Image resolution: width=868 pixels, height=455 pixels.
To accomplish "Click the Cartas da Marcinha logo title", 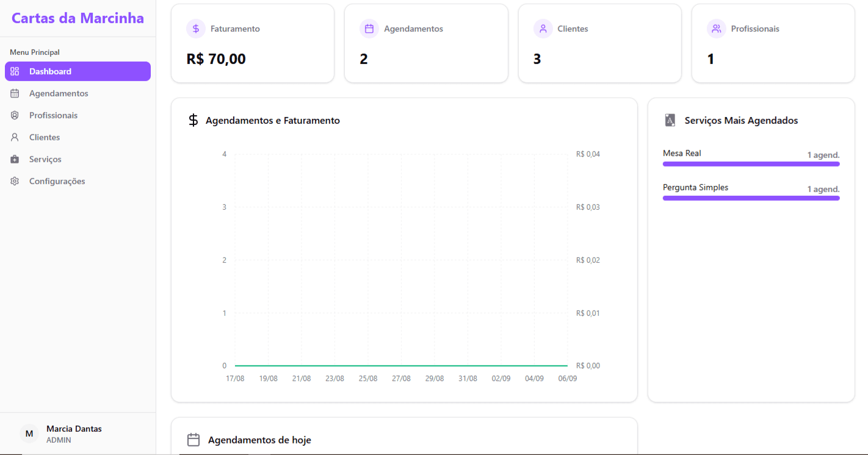I will coord(78,18).
